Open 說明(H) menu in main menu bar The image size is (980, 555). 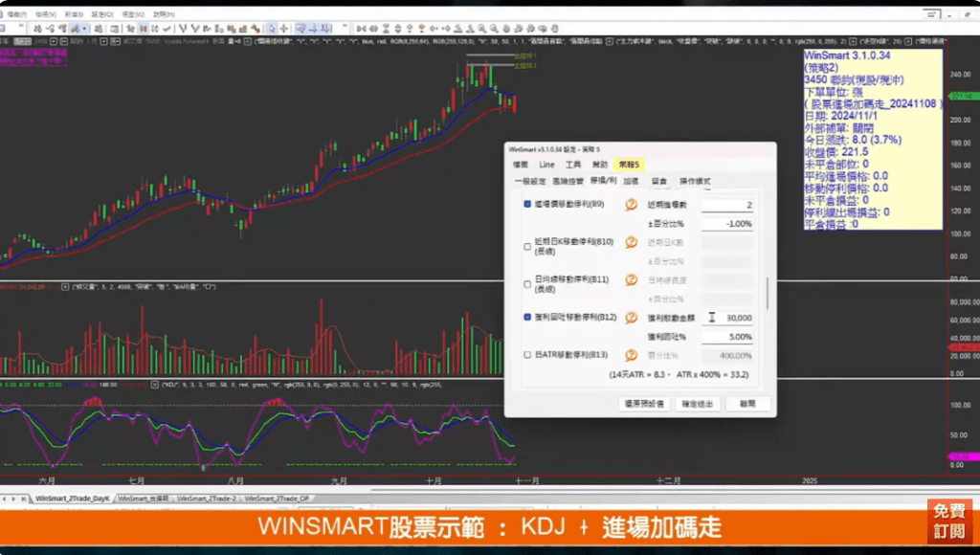[x=164, y=14]
